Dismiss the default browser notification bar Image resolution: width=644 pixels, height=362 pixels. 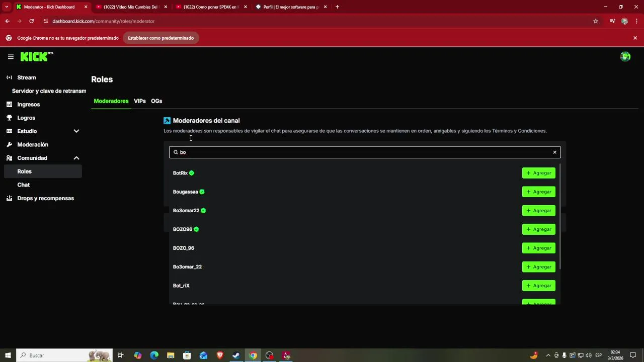click(635, 38)
